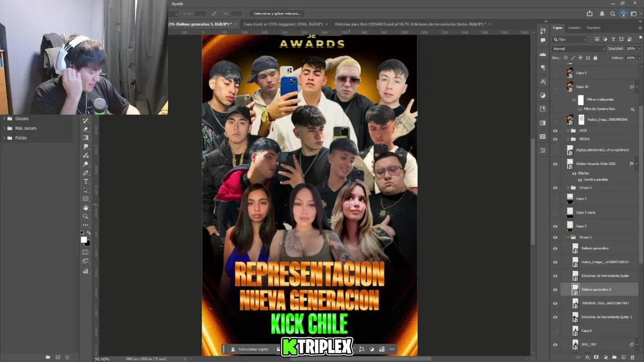
Task: Toggle Quick Mask mode icon
Action: [x=86, y=252]
